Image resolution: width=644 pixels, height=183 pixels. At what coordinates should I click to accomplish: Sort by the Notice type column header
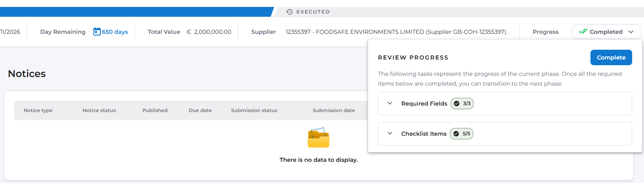[38, 110]
